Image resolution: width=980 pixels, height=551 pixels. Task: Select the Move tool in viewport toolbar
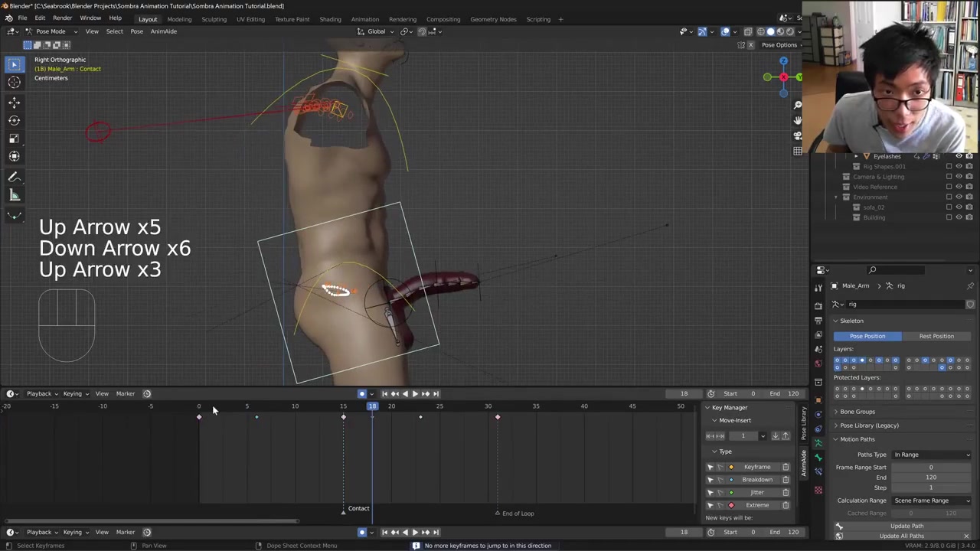point(14,102)
